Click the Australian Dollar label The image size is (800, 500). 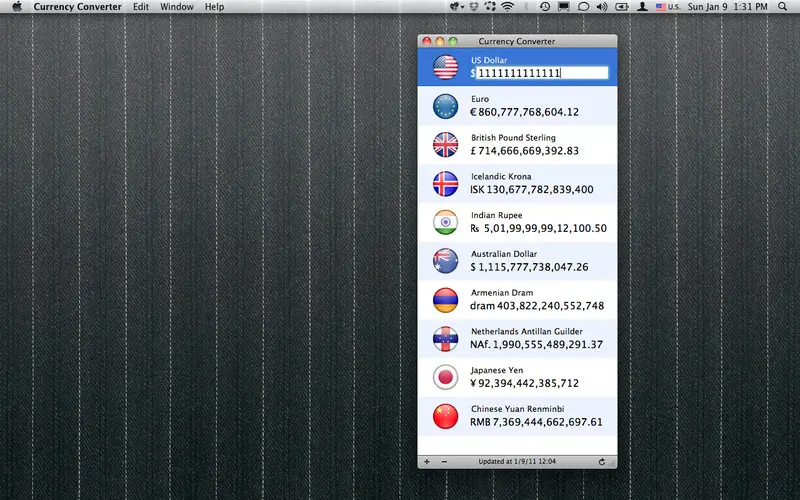504,254
